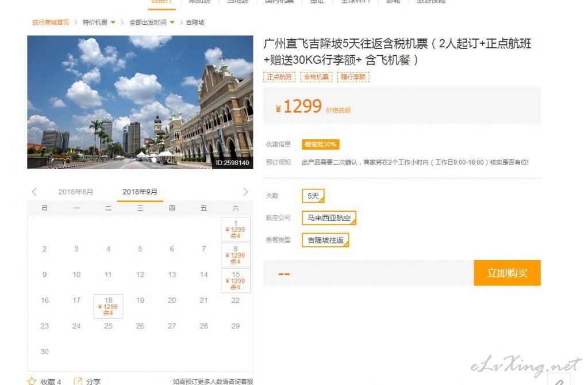The width and height of the screenshot is (588, 385).
Task: Open the 价格说明 price explanation link
Action: (338, 110)
